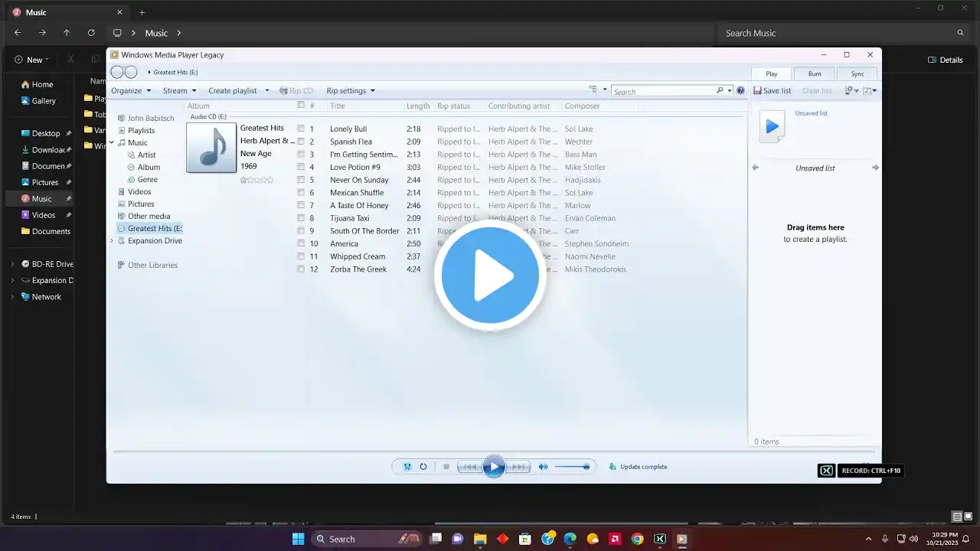Open the Help question mark icon
Screen dimensions: 980x551
click(740, 90)
